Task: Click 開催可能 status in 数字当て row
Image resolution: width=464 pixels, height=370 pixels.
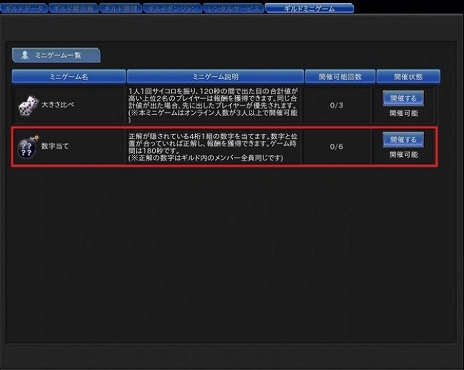Action: pos(404,155)
